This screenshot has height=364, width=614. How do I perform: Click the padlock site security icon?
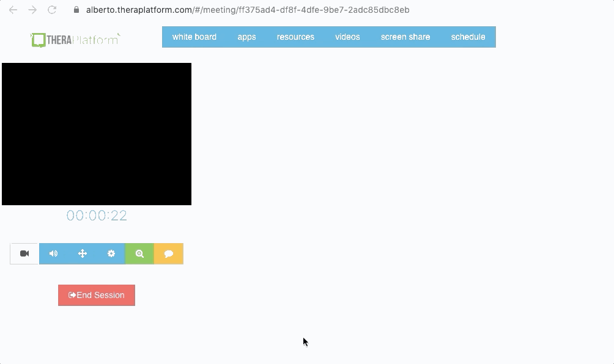pyautogui.click(x=76, y=10)
